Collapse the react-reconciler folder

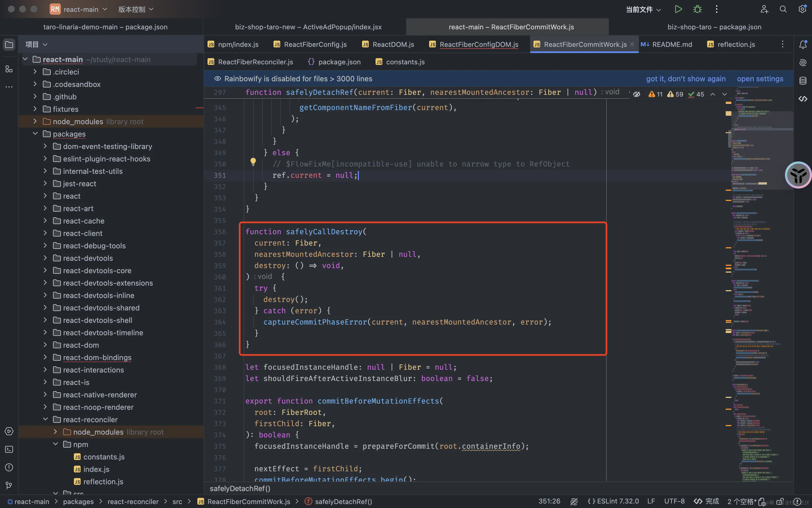[45, 419]
